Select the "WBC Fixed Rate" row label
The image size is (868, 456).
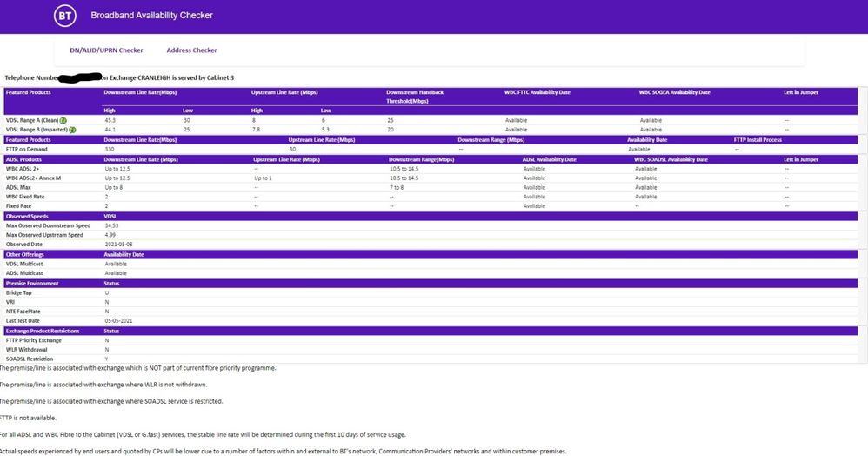[x=25, y=197]
